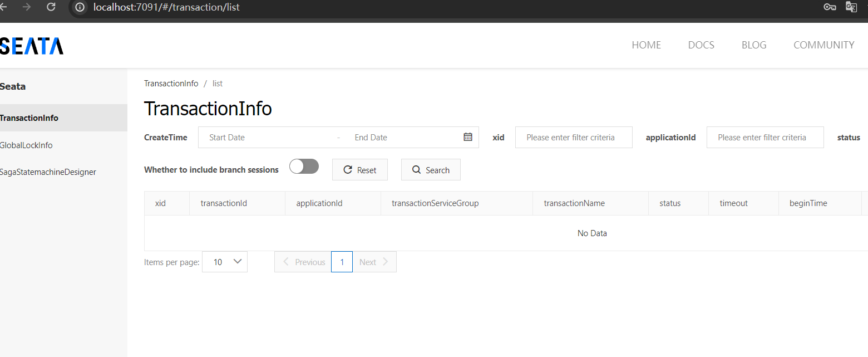
Task: Open the translate page icon
Action: pyautogui.click(x=851, y=7)
